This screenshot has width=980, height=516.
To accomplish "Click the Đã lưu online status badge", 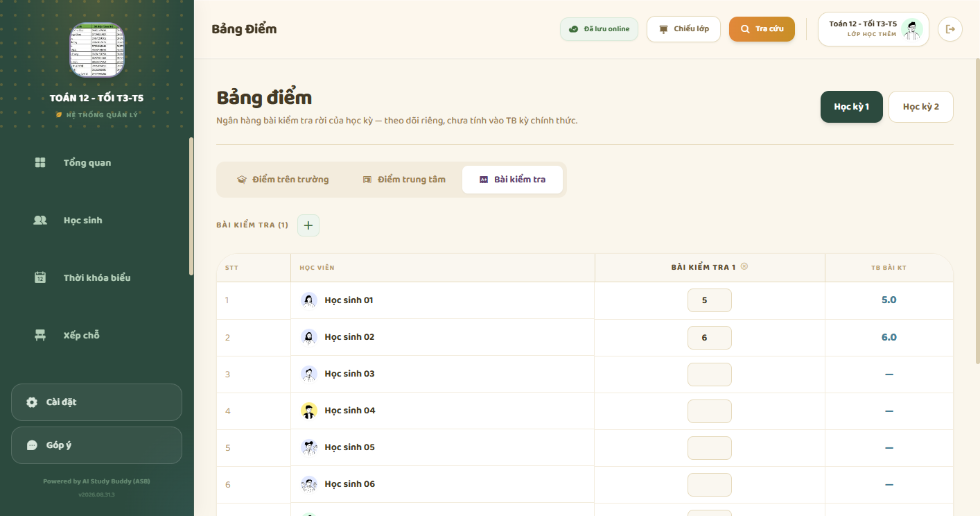I will pyautogui.click(x=599, y=29).
